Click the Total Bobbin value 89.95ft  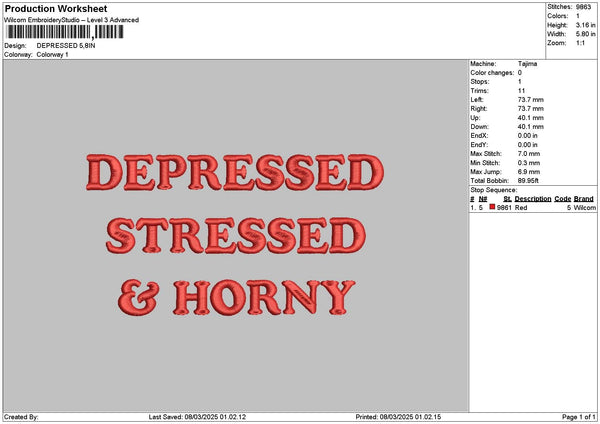click(528, 181)
